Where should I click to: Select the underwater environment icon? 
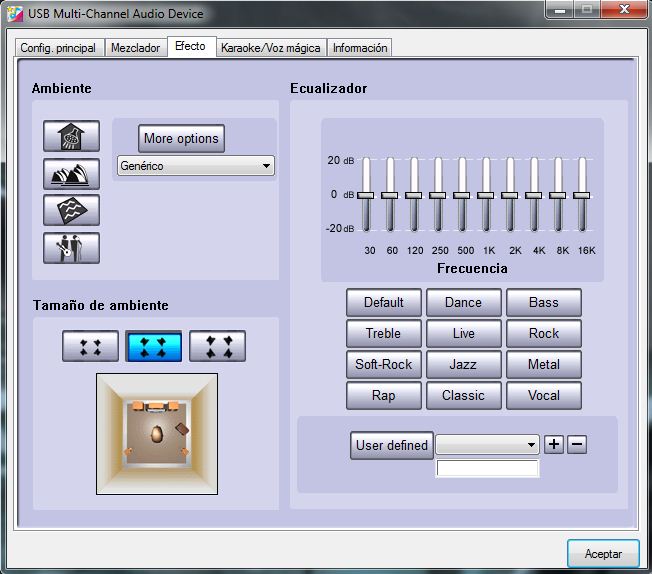71,210
